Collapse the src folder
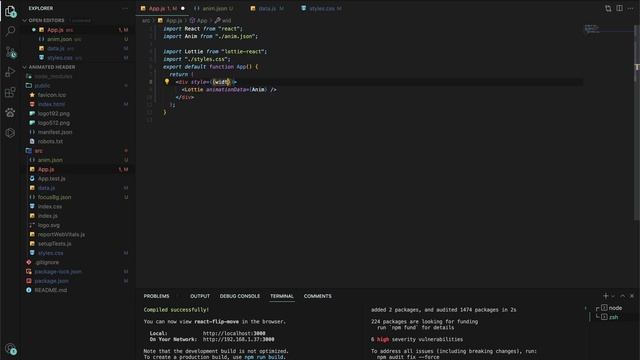This screenshot has width=640, height=360. (x=38, y=151)
